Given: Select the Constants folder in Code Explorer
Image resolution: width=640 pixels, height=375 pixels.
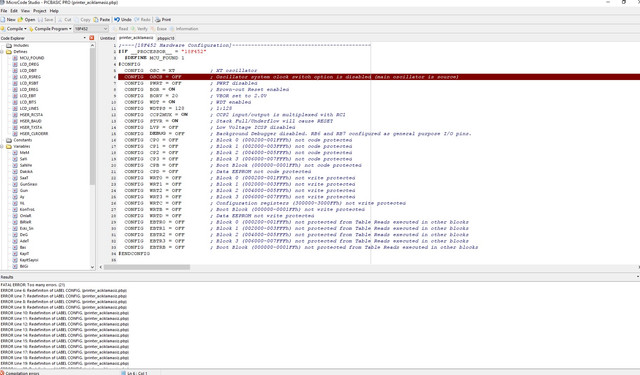Looking at the screenshot, I should click(19, 140).
